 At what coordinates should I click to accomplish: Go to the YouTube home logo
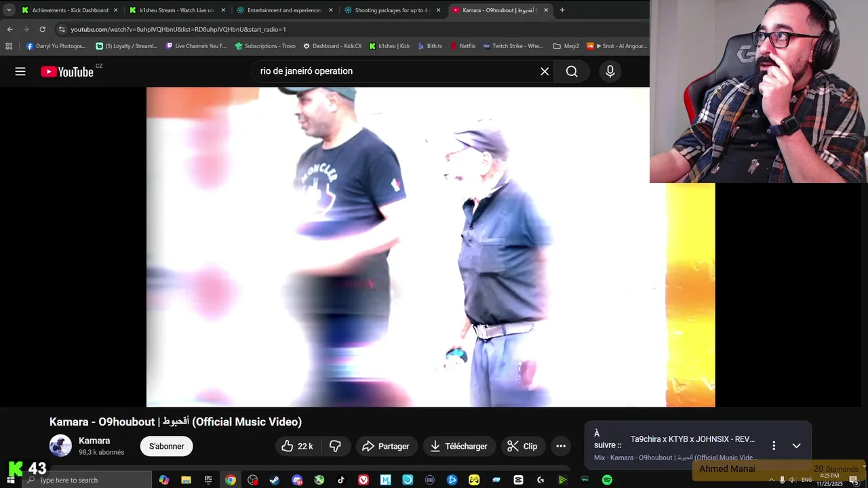[x=67, y=71]
